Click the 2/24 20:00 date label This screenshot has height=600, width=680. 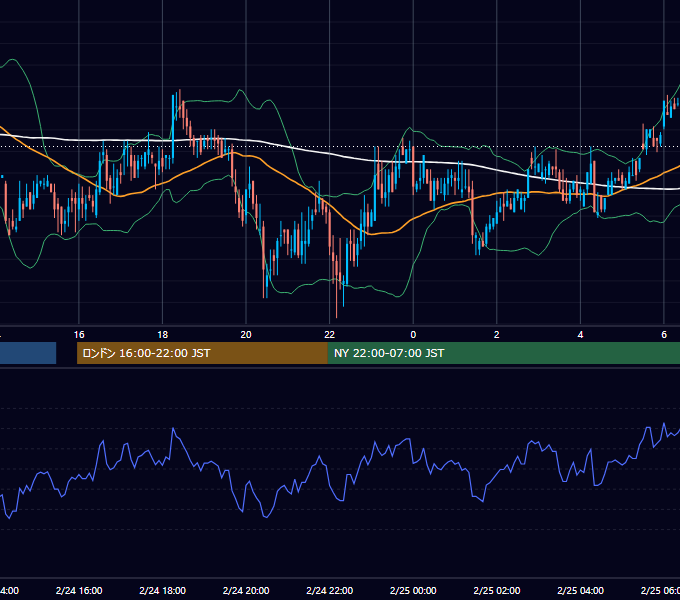click(246, 590)
